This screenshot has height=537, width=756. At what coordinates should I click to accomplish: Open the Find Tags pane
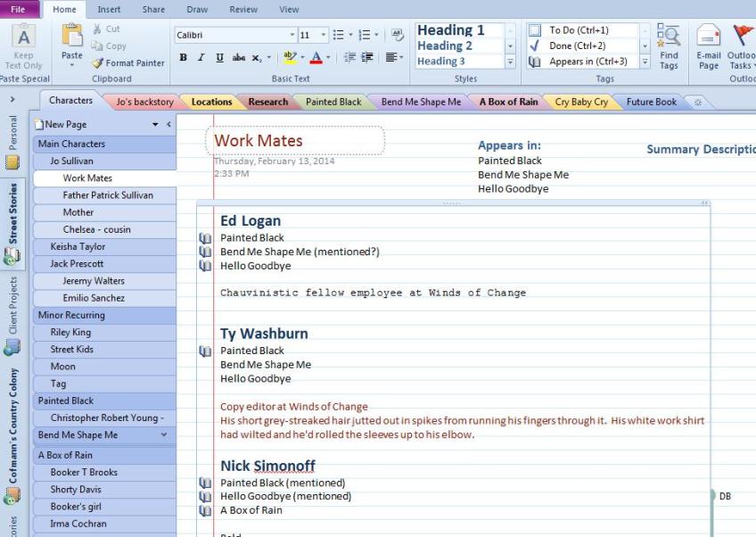[x=669, y=48]
